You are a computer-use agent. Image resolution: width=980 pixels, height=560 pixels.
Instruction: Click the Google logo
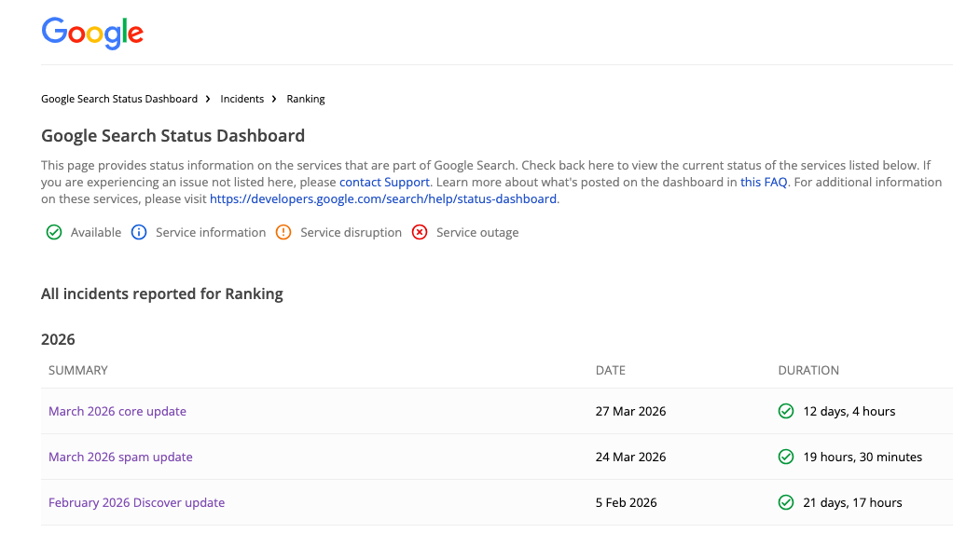(x=92, y=33)
